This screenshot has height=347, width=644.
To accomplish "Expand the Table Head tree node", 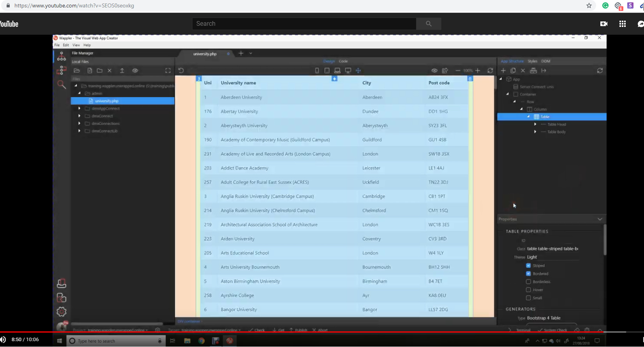I will coord(535,124).
